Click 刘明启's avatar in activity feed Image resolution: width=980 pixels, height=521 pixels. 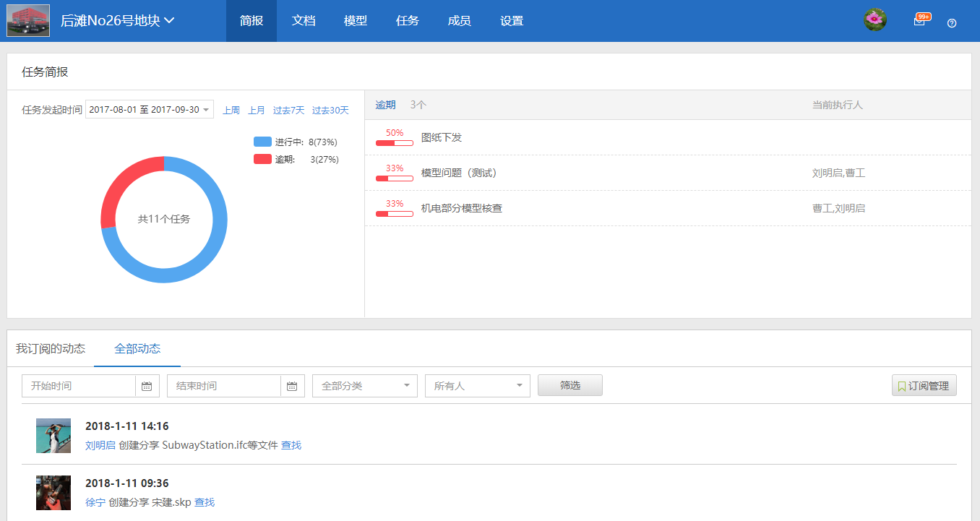[x=53, y=436]
